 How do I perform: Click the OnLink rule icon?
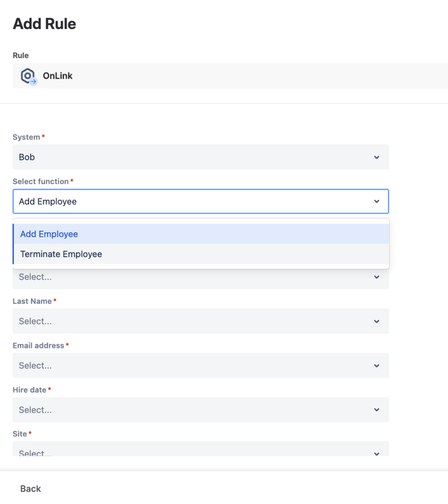point(29,76)
